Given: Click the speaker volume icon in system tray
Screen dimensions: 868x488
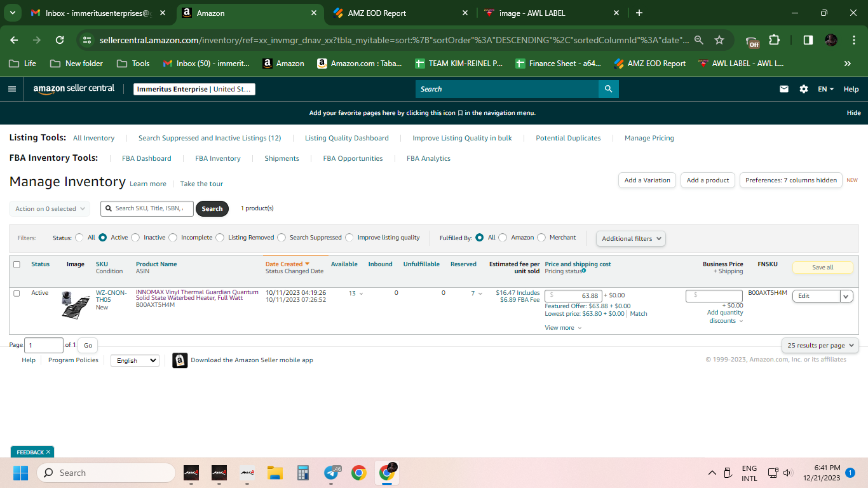Looking at the screenshot, I should [x=788, y=473].
